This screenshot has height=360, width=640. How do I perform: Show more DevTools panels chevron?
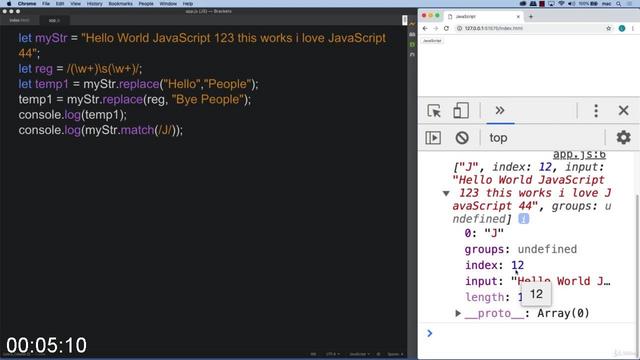point(500,110)
